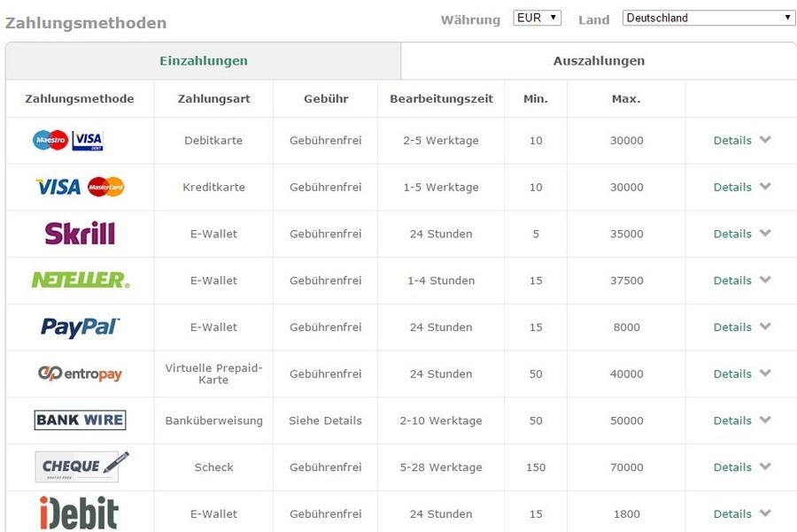Switch to the Auszahlungen tab
Screen dimensions: 797x532
(599, 61)
